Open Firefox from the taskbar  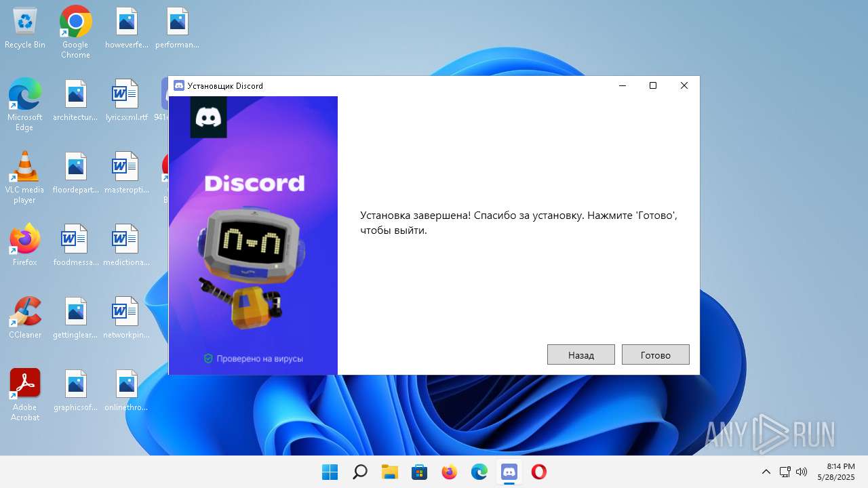tap(450, 472)
